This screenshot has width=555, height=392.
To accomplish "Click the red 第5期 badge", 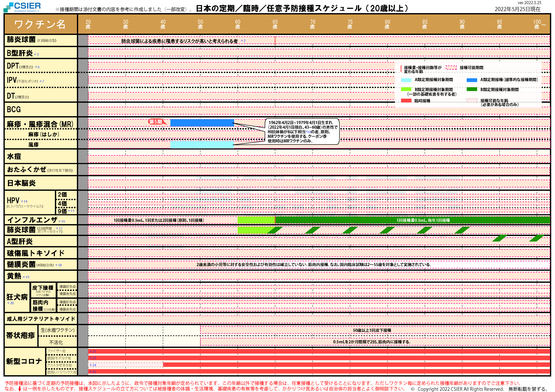I will click(155, 122).
